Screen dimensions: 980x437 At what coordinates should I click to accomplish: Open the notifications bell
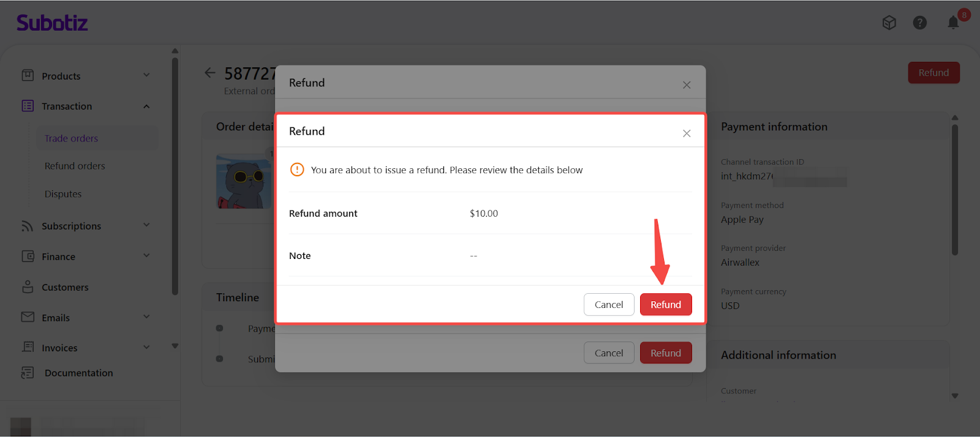tap(953, 23)
